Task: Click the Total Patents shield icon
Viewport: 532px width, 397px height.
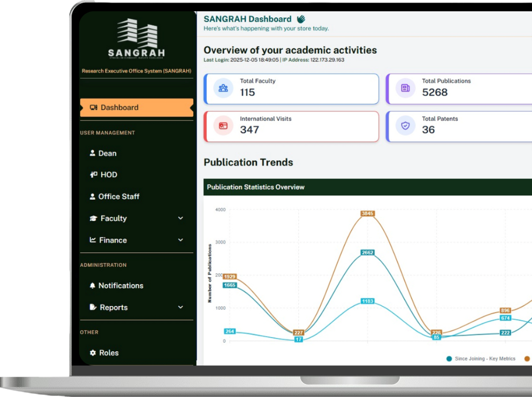Action: (x=405, y=126)
